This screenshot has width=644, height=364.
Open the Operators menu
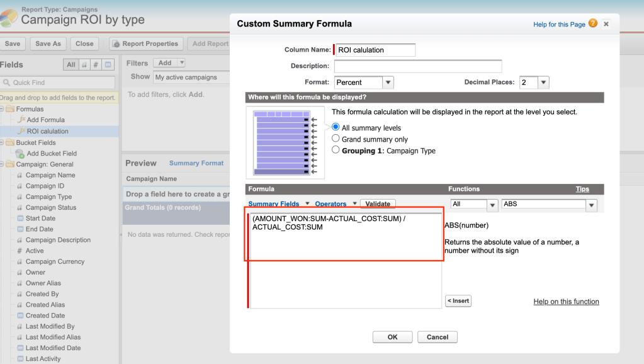coord(336,204)
